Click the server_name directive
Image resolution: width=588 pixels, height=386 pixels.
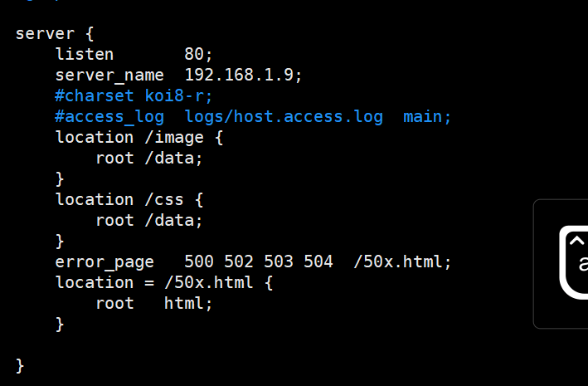point(109,76)
